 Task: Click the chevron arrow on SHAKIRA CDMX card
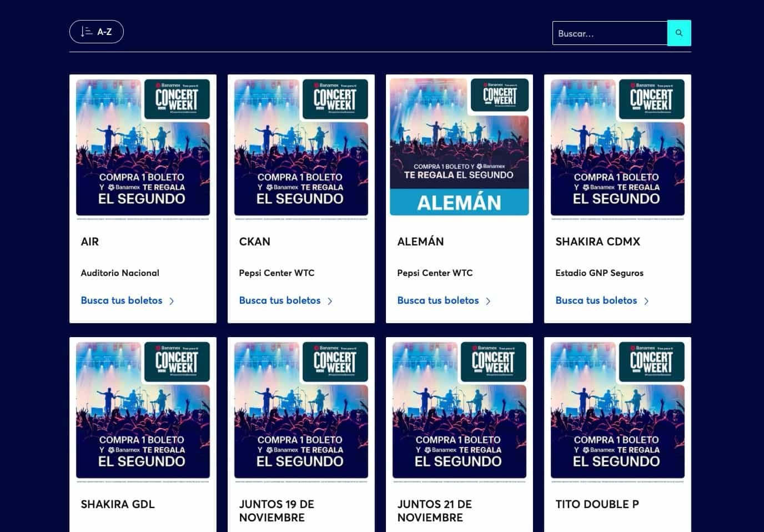(x=646, y=301)
